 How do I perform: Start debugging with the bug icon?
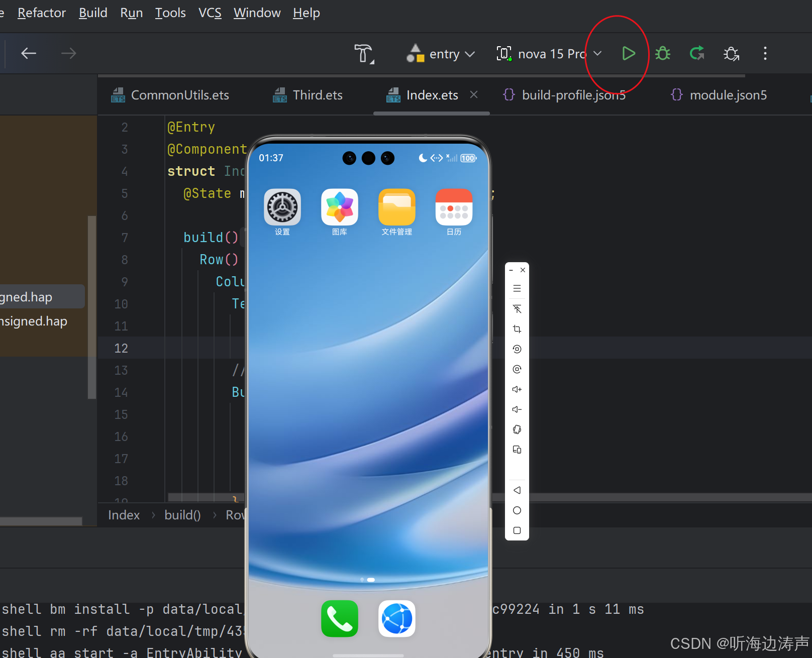pos(663,53)
